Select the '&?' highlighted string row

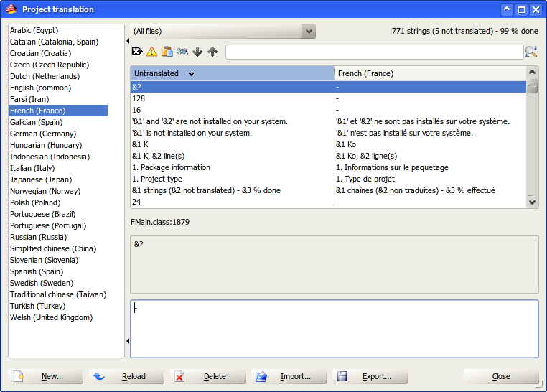pyautogui.click(x=328, y=87)
